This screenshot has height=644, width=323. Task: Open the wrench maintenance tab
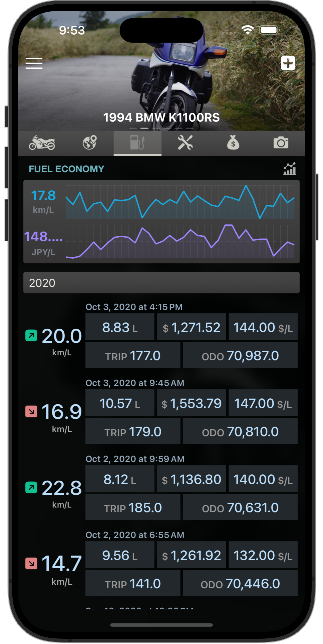(x=185, y=143)
